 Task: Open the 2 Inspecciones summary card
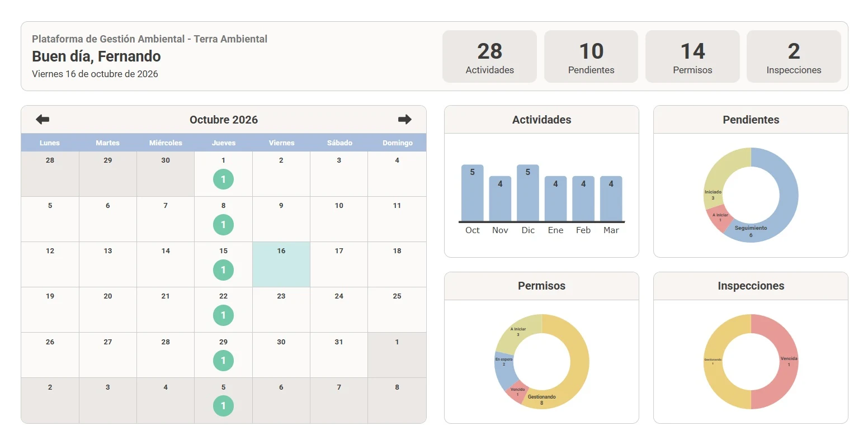[x=794, y=56]
